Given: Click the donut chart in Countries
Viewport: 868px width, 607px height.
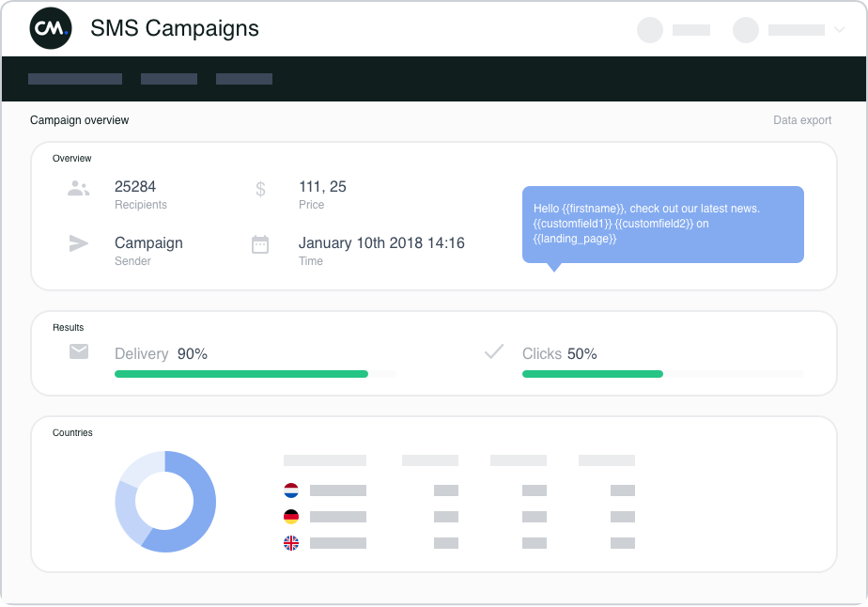Looking at the screenshot, I should pyautogui.click(x=165, y=501).
